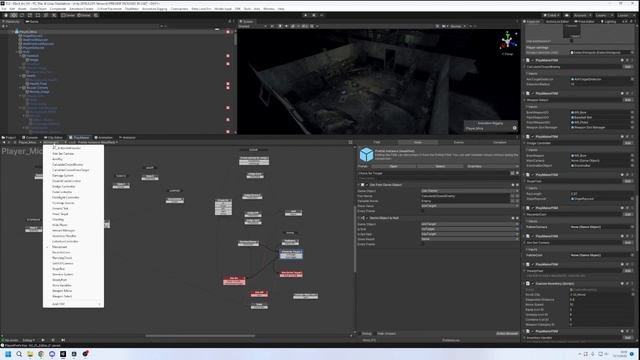Open Windows taskbar search
Viewport: 640px width, 360px height.
[x=19, y=354]
